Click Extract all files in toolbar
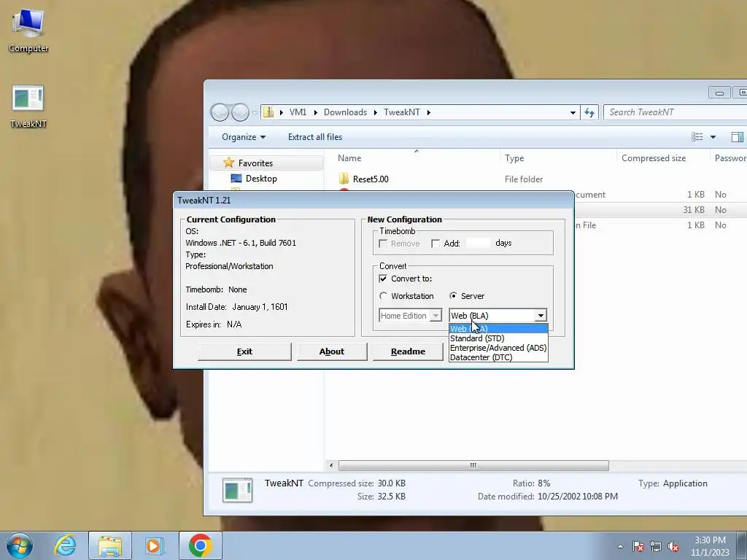Image resolution: width=747 pixels, height=560 pixels. click(315, 137)
